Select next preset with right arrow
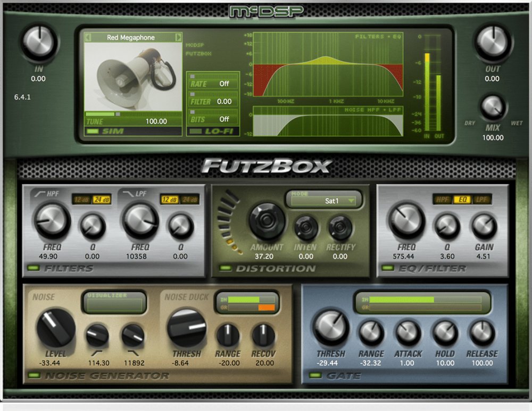The height and width of the screenshot is (411, 532). (178, 37)
